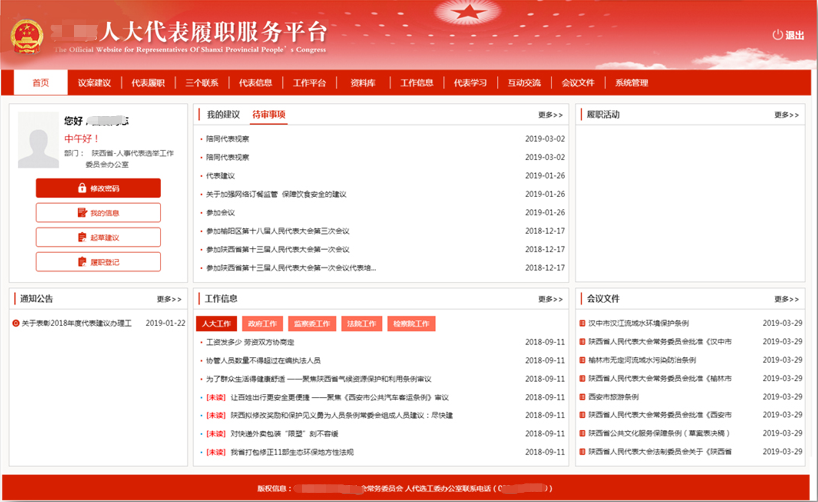Viewport: 818px width, 502px height.
Task: Click 更多>> in the 履职活动 panel
Action: pos(786,115)
